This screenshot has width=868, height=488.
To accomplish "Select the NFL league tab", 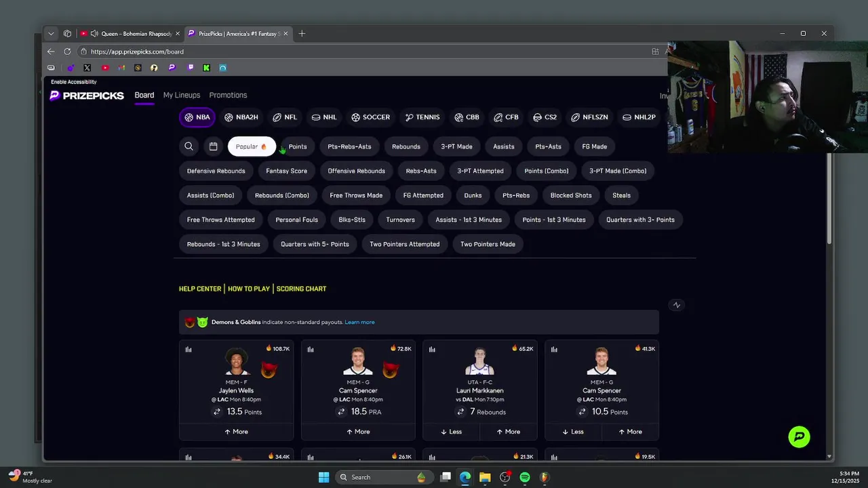I will (x=285, y=117).
